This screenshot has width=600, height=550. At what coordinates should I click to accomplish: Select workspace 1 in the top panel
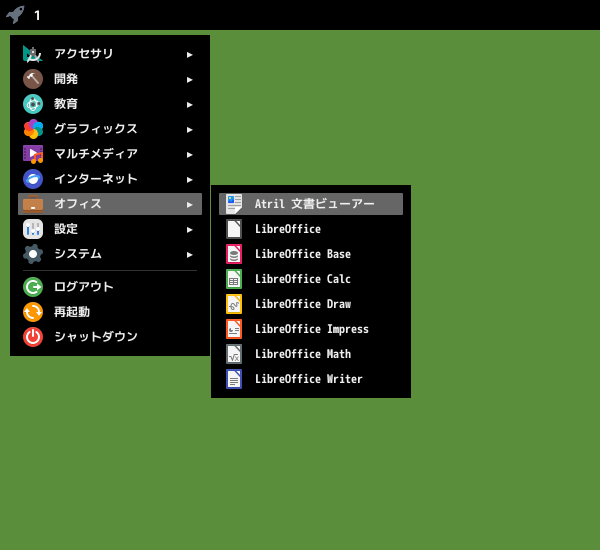tap(37, 15)
